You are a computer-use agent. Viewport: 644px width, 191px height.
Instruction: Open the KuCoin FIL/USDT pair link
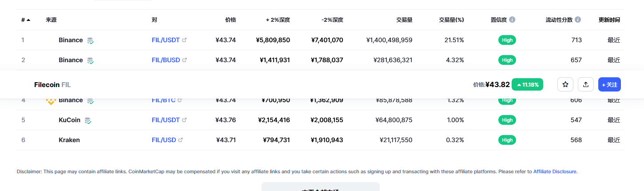click(166, 120)
